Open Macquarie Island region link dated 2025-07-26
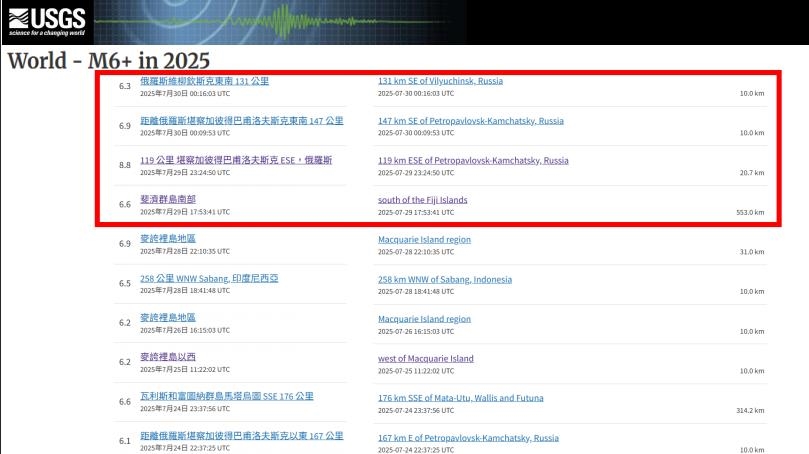The width and height of the screenshot is (809, 454). pyautogui.click(x=424, y=319)
